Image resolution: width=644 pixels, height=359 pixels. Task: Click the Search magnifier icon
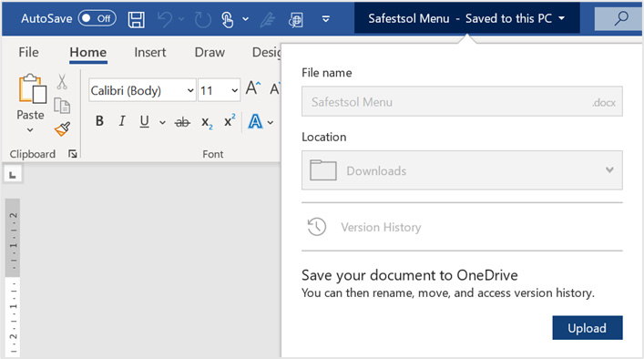click(x=621, y=18)
